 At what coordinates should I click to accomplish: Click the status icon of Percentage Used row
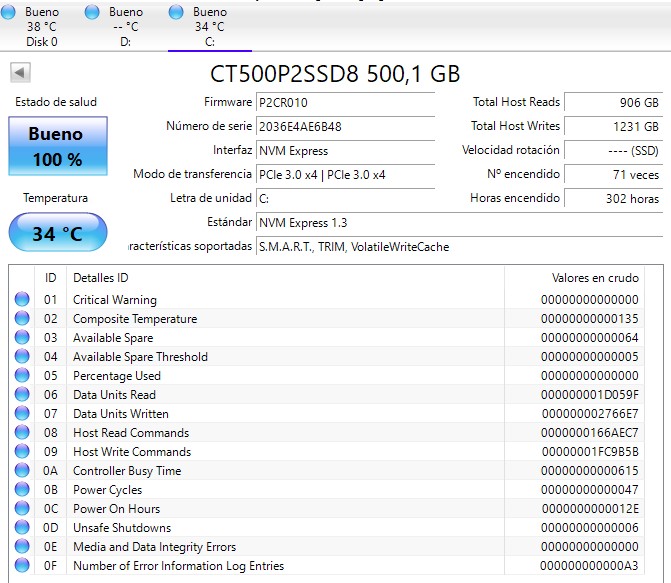pos(22,375)
